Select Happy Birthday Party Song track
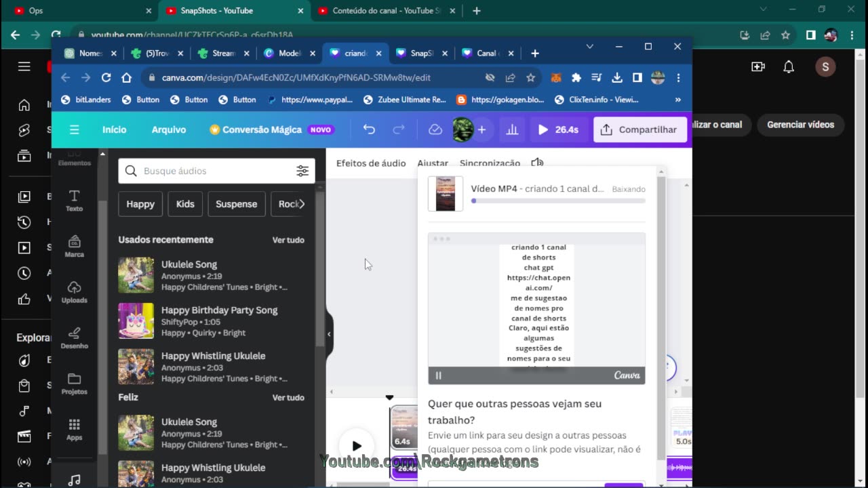Viewport: 868px width, 488px height. (212, 321)
